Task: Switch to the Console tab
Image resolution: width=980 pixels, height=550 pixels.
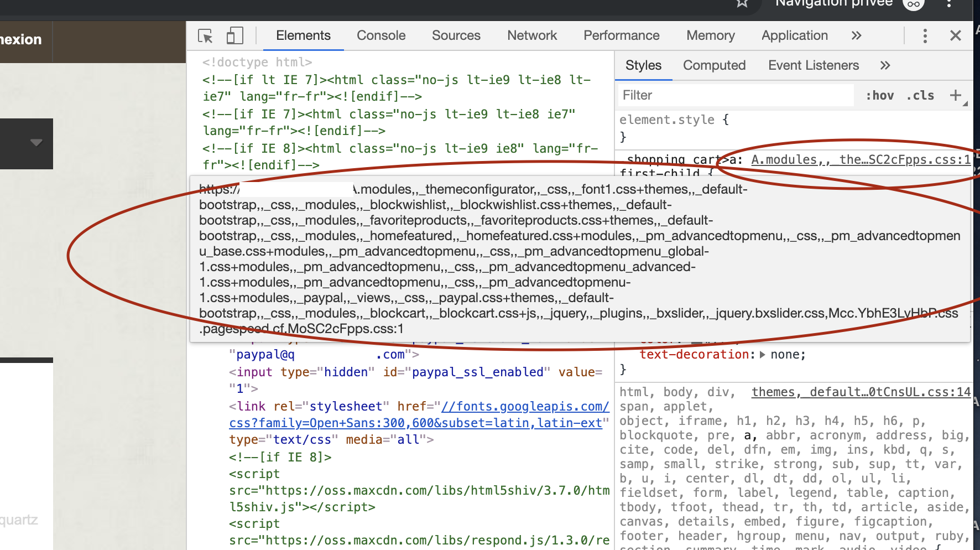Action: click(x=381, y=35)
